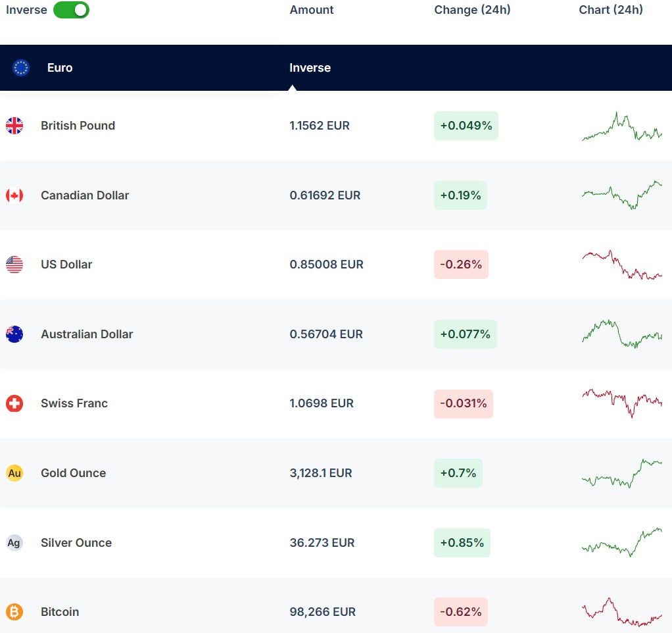This screenshot has height=633, width=672.
Task: Click the Chart (24h) column header
Action: pos(611,10)
